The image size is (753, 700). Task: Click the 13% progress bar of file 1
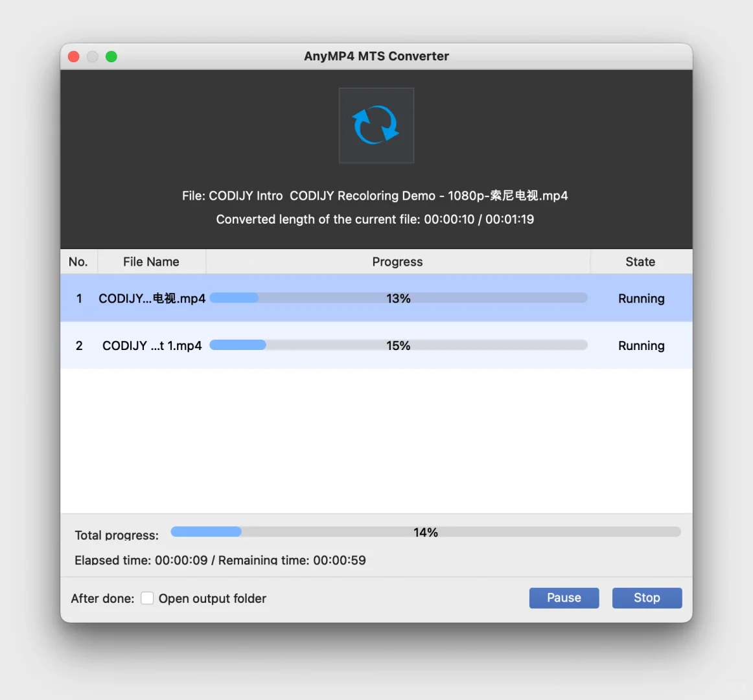click(397, 297)
